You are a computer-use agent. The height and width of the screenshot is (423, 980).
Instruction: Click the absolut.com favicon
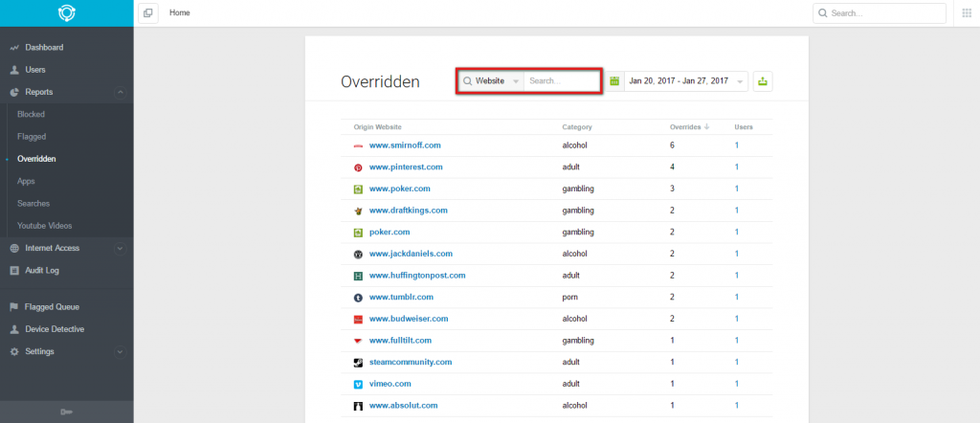coord(358,406)
